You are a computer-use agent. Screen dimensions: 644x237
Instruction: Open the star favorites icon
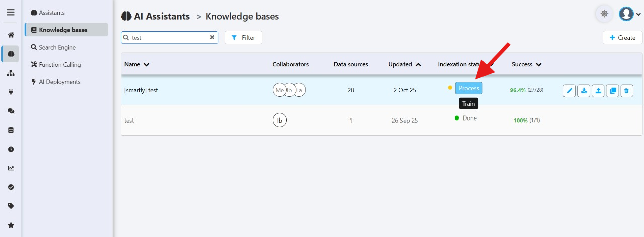(11, 225)
